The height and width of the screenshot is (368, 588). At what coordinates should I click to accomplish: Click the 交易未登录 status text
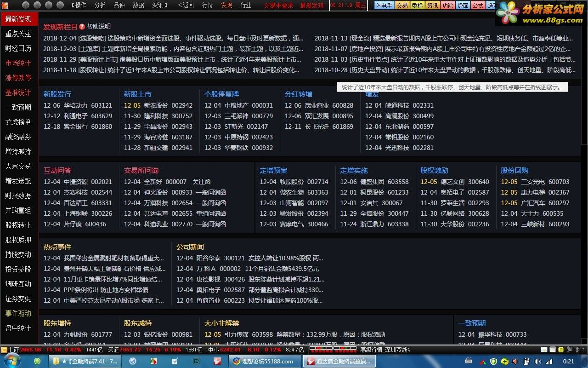279,6
